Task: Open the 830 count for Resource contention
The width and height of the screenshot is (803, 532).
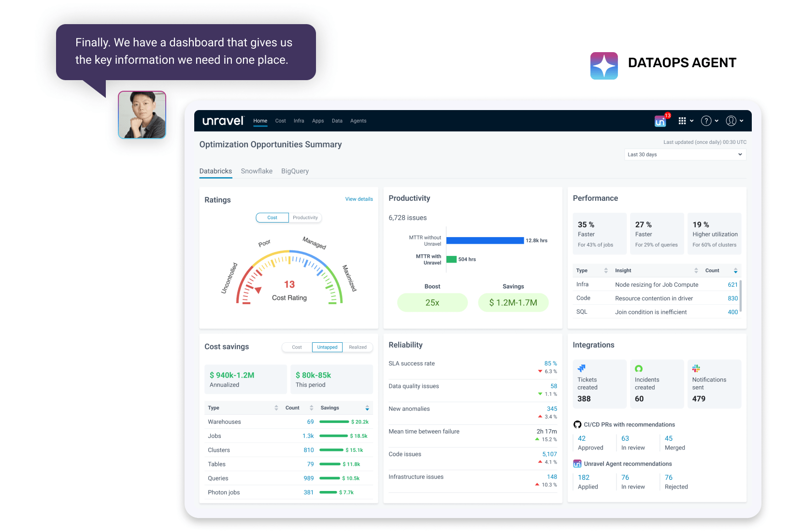Action: pyautogui.click(x=732, y=298)
